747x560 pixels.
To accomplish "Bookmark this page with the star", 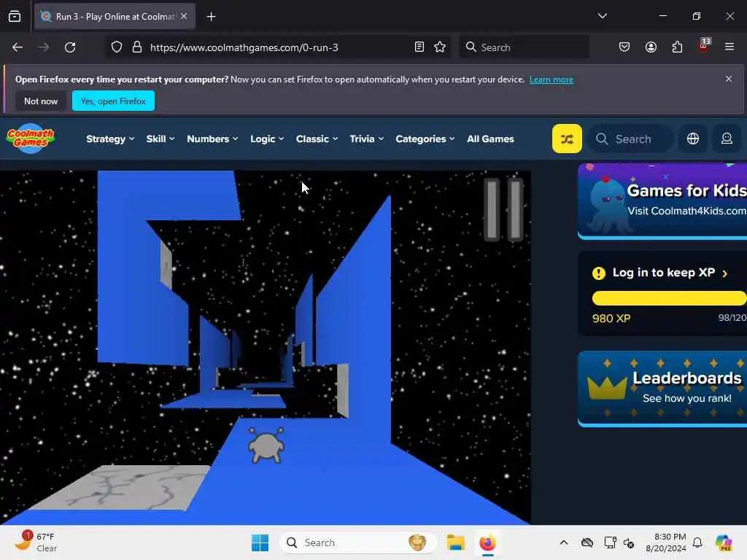I will point(440,47).
